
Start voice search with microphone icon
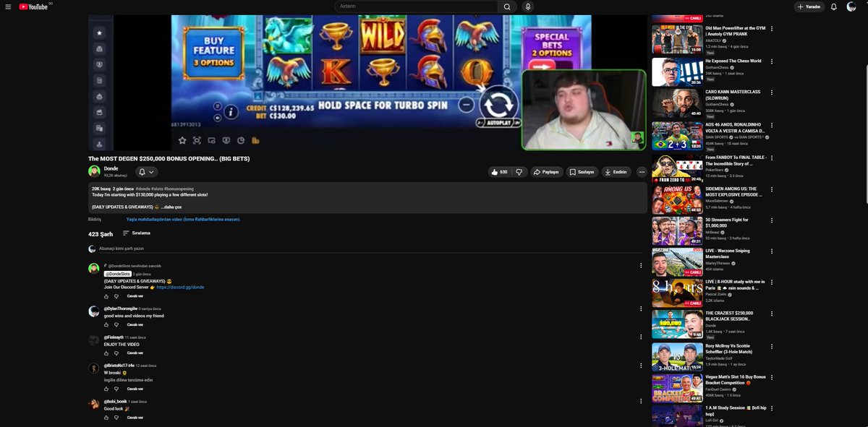528,7
